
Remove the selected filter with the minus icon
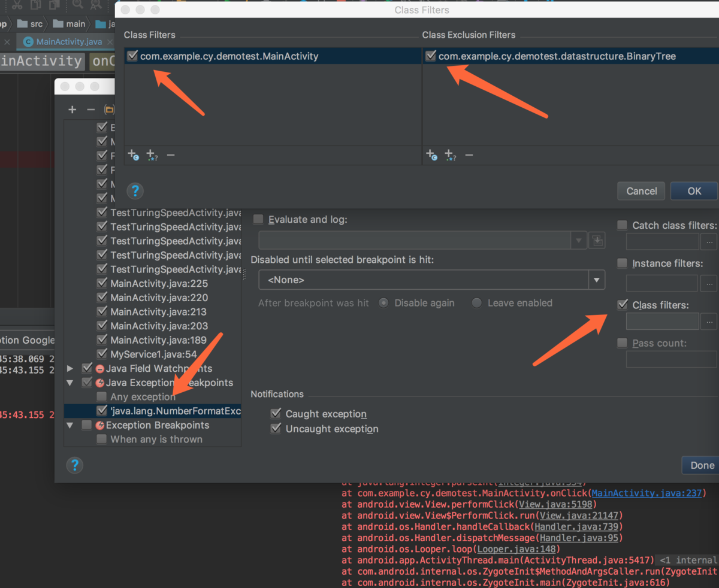tap(171, 155)
